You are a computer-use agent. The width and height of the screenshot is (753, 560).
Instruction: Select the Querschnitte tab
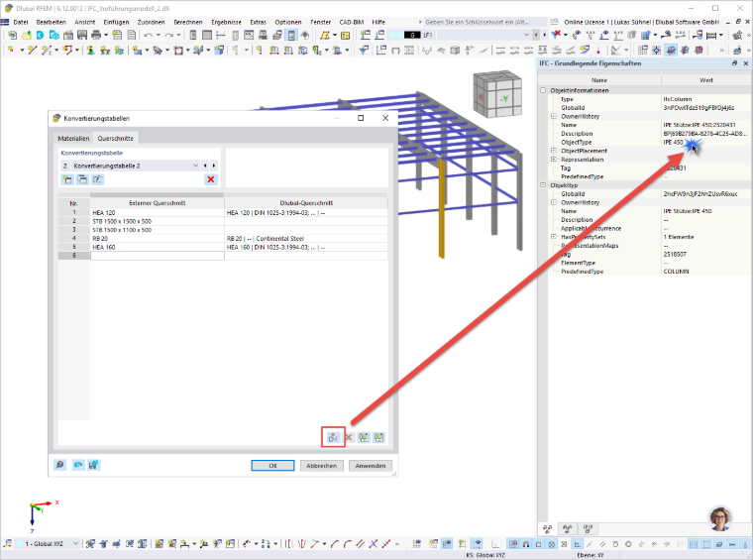pyautogui.click(x=115, y=139)
